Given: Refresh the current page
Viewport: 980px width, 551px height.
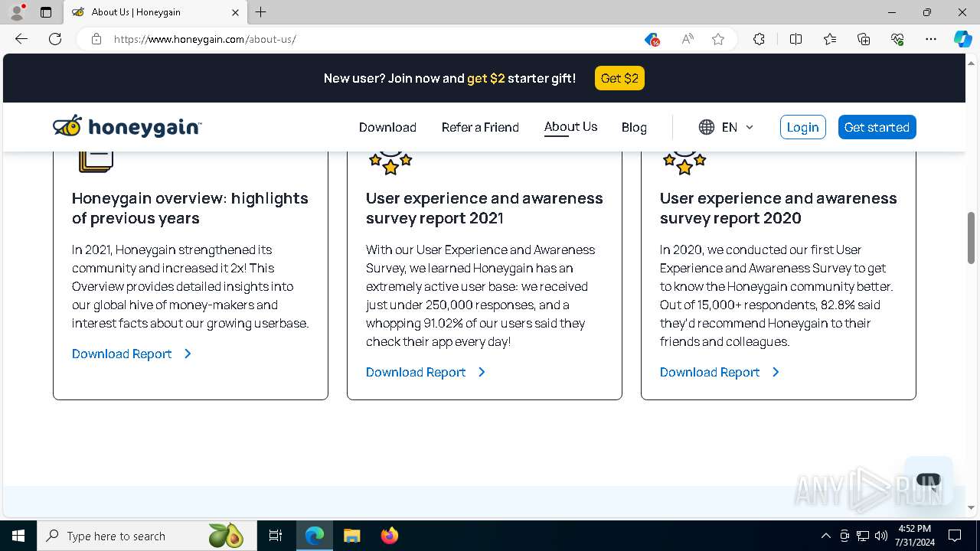Looking at the screenshot, I should (x=55, y=39).
